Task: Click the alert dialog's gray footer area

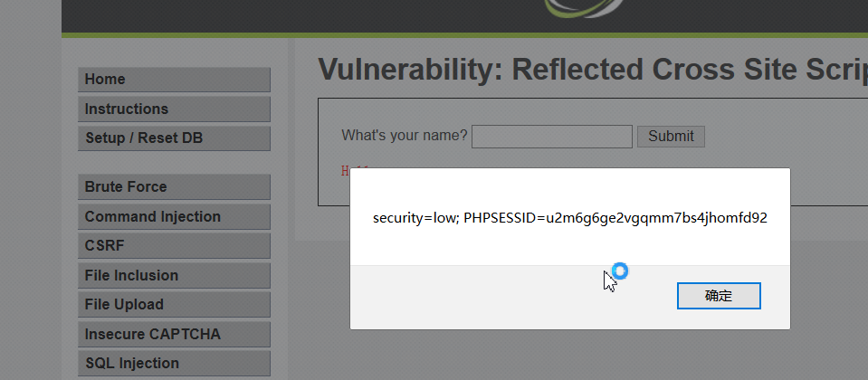Action: [570, 297]
